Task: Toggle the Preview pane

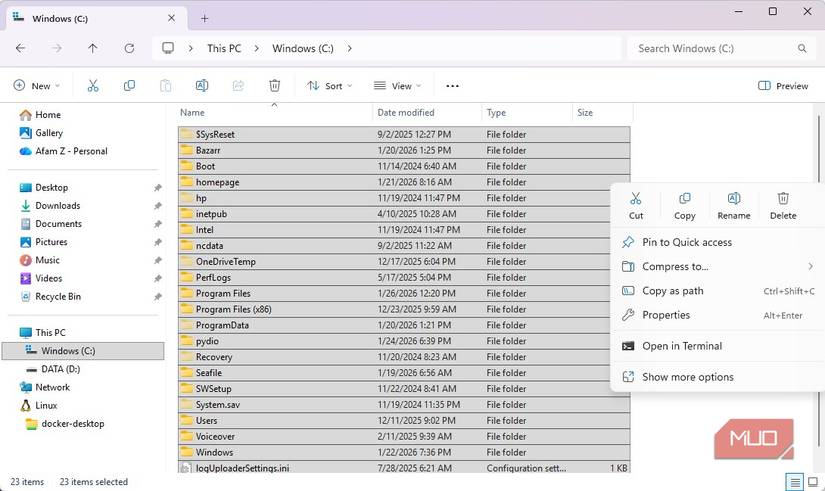Action: [783, 86]
